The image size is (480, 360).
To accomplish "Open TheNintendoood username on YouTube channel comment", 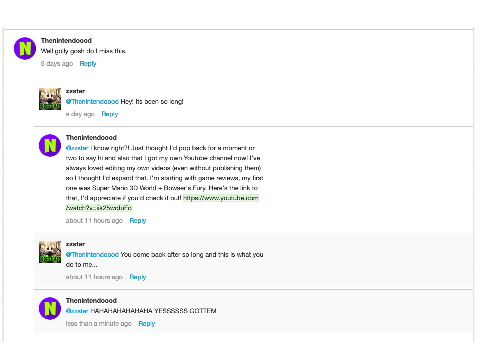I will coord(91,138).
